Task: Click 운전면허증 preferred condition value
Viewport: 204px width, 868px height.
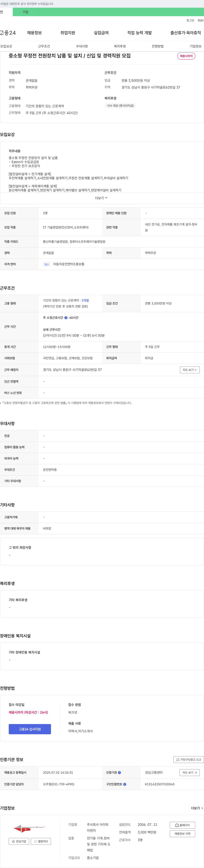Action: pyautogui.click(x=50, y=470)
